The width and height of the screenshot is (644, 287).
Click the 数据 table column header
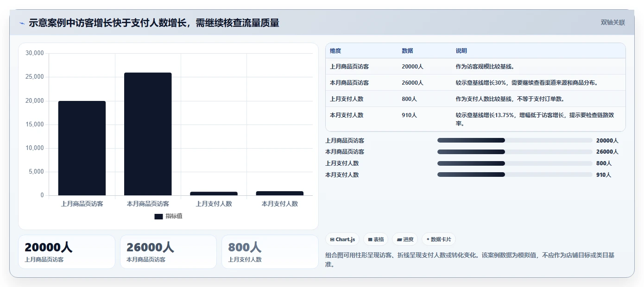coord(407,51)
